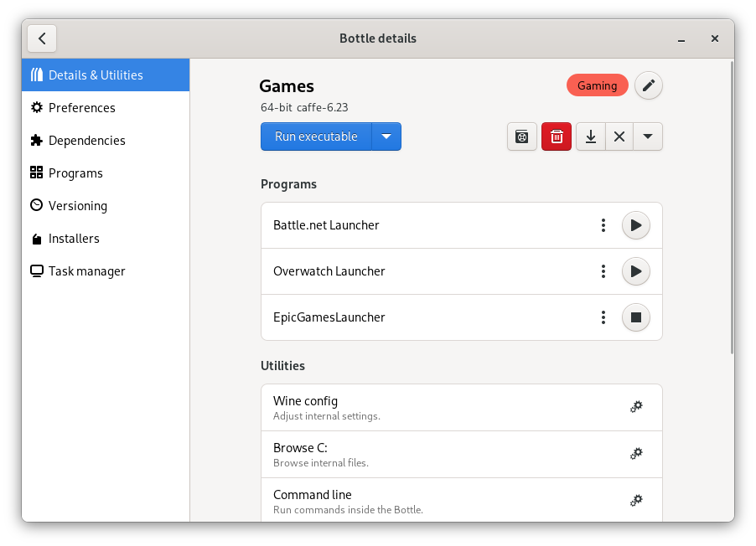This screenshot has height=546, width=756.
Task: Open Battle.net Launcher three-dot menu
Action: point(603,225)
